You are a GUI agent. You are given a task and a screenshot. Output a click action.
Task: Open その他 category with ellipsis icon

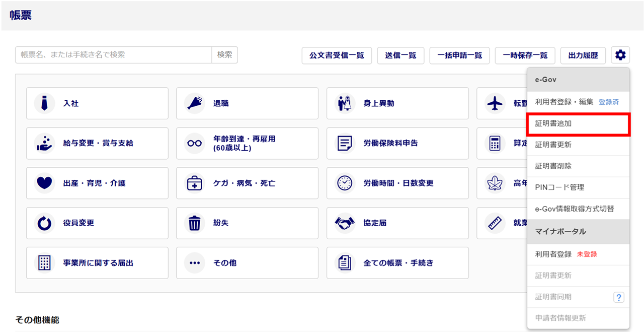tap(247, 262)
